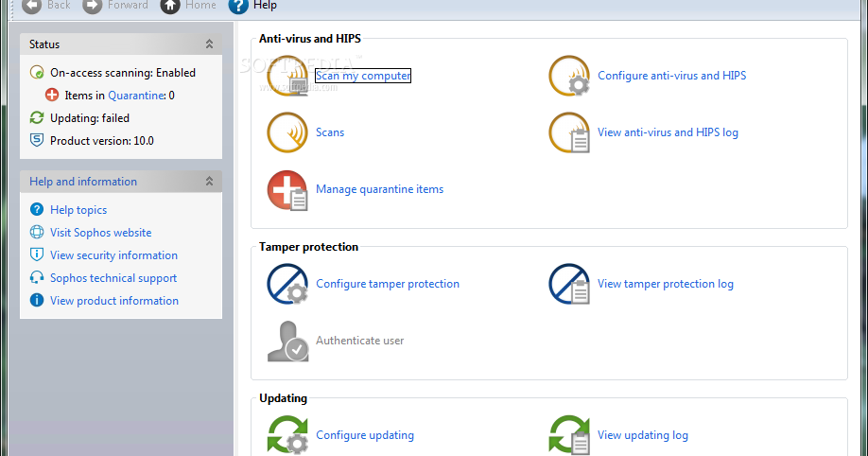Screen dimensions: 868x456
Task: Click 'Product version: 10.0' text
Action: [102, 141]
